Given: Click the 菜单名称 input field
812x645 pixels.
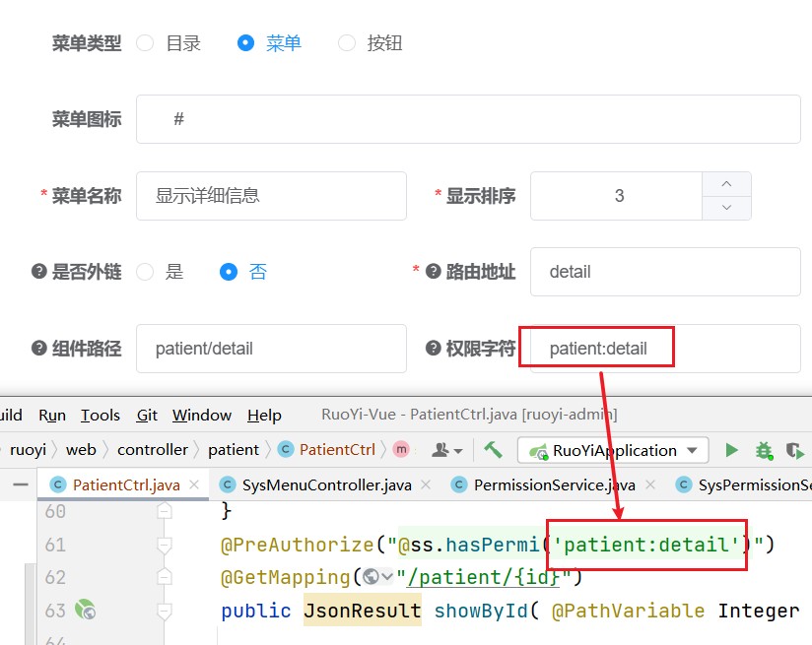Looking at the screenshot, I should click(271, 196).
